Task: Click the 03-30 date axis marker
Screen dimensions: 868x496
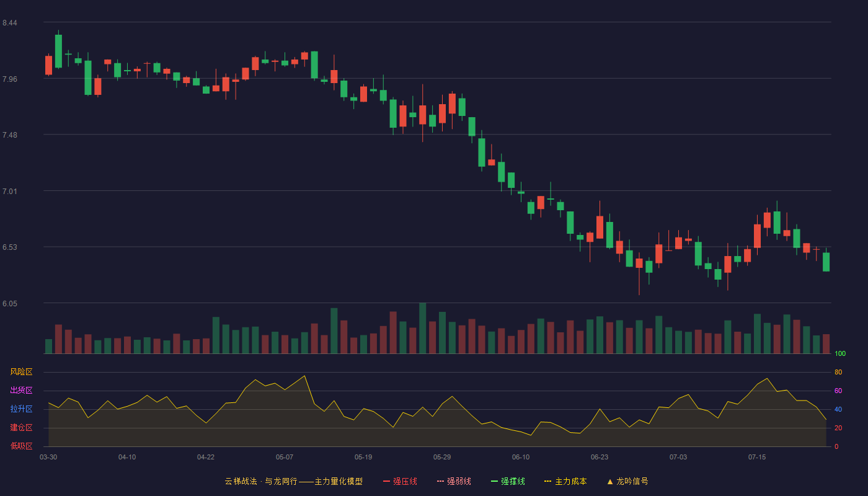Action: point(48,457)
